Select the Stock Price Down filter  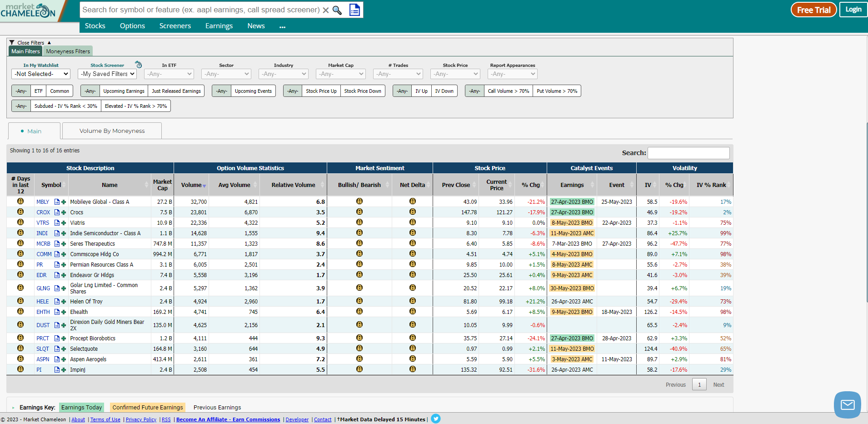[x=363, y=91]
